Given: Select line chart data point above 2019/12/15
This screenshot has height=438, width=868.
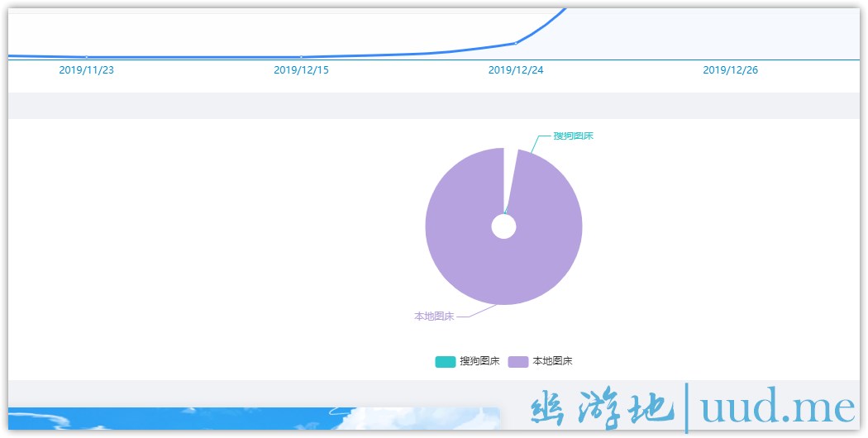Looking at the screenshot, I should (301, 57).
